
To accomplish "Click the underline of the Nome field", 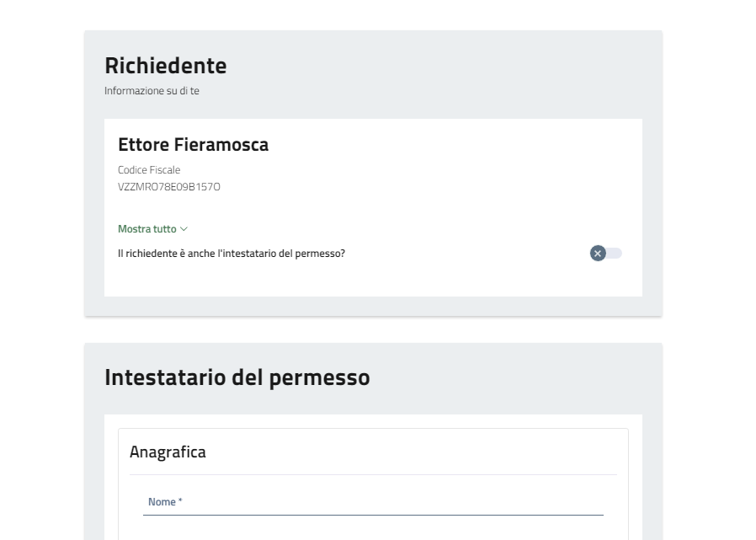I will [x=375, y=515].
